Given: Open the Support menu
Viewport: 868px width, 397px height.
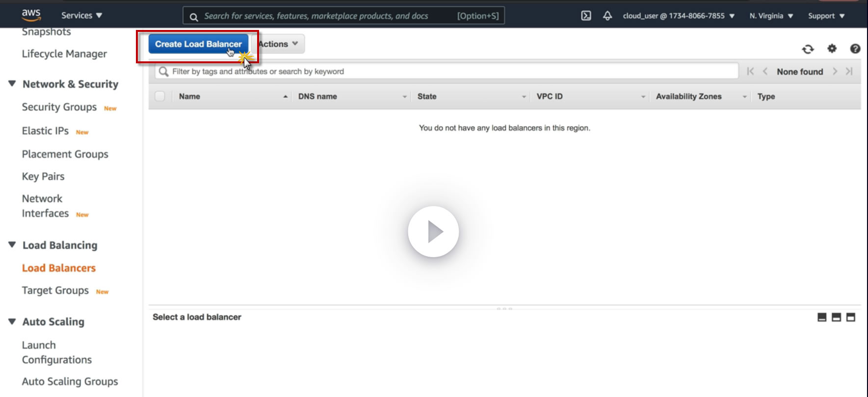Looking at the screenshot, I should [826, 16].
